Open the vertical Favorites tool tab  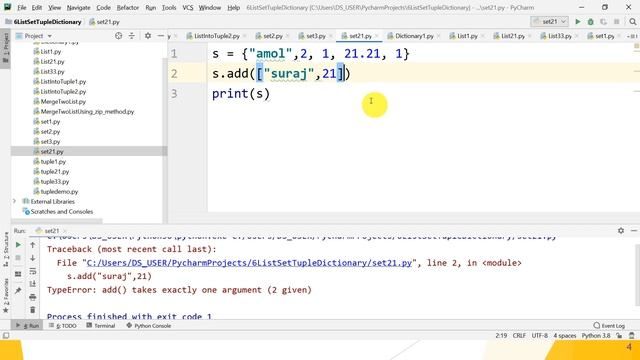click(6, 296)
